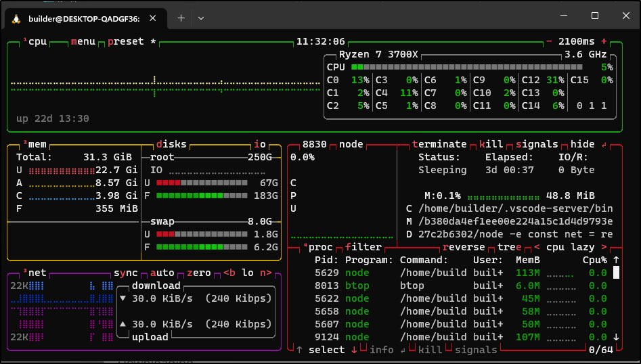641x364 pixels.
Task: Click zero to reset net totals
Action: pos(199,273)
